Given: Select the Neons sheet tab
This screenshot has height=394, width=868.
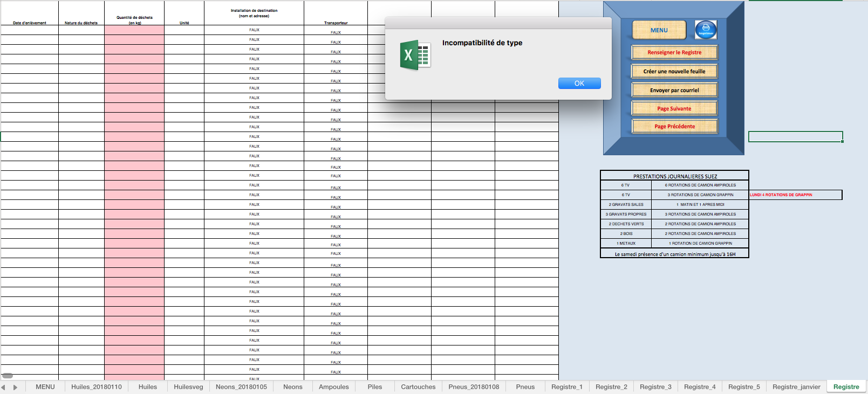Looking at the screenshot, I should [293, 387].
